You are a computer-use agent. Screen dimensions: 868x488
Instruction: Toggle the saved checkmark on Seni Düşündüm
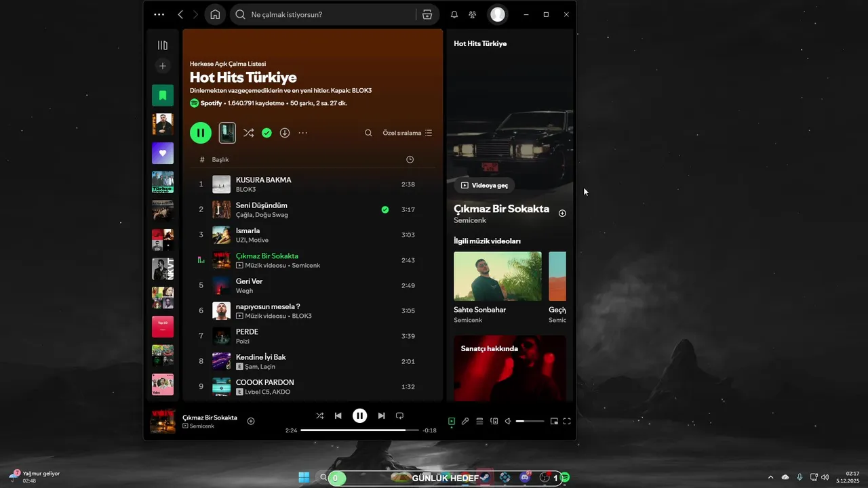click(x=385, y=210)
